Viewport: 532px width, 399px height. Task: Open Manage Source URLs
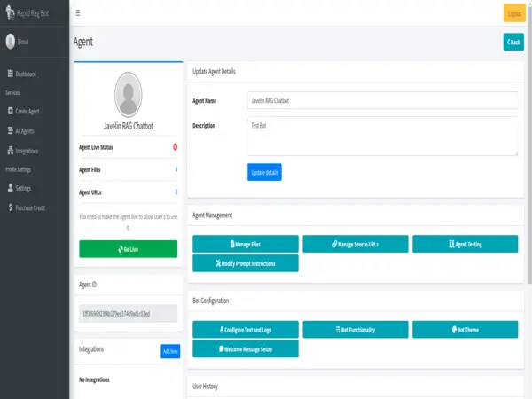tap(355, 244)
